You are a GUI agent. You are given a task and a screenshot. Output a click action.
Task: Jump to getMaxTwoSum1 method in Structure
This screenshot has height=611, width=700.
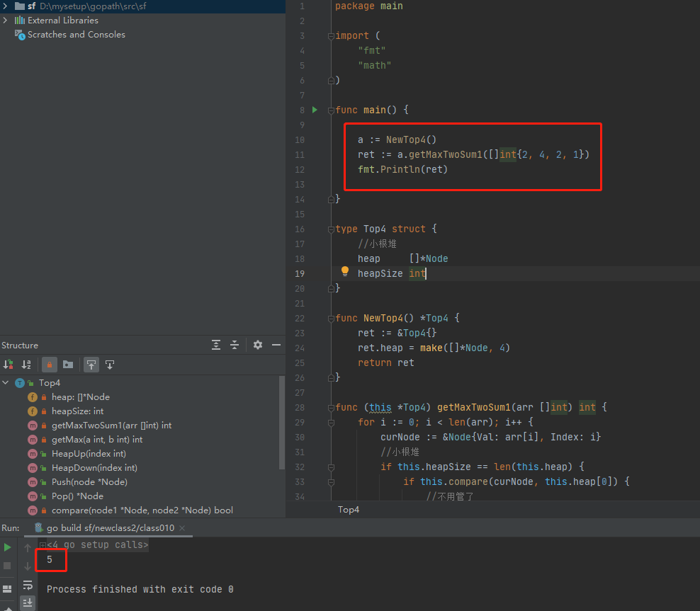point(111,426)
